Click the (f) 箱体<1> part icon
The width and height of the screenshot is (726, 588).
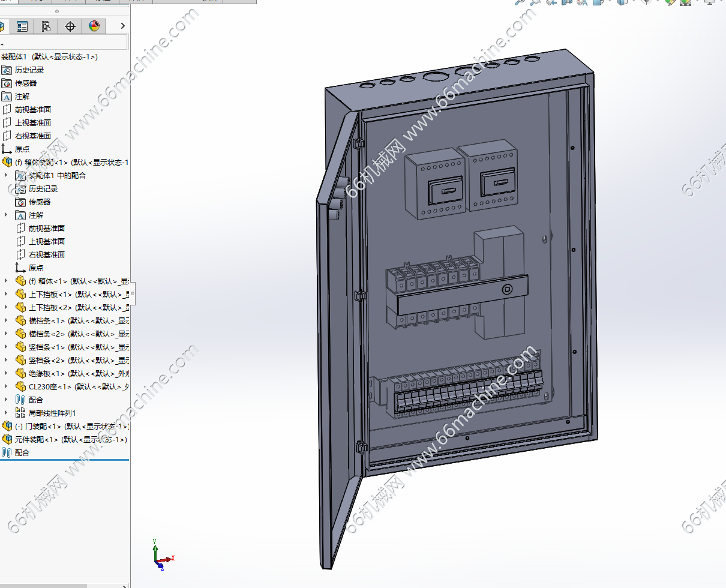[x=20, y=281]
